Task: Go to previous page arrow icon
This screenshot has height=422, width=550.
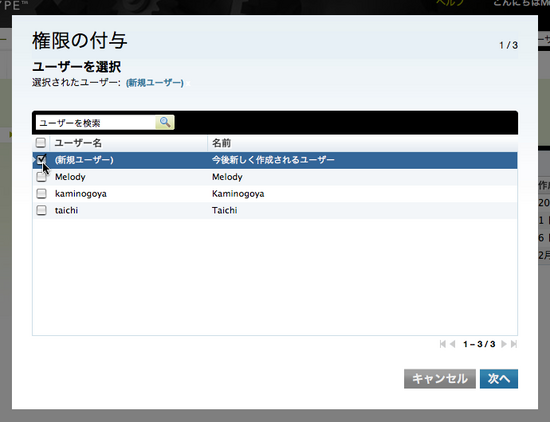Action: pos(452,344)
